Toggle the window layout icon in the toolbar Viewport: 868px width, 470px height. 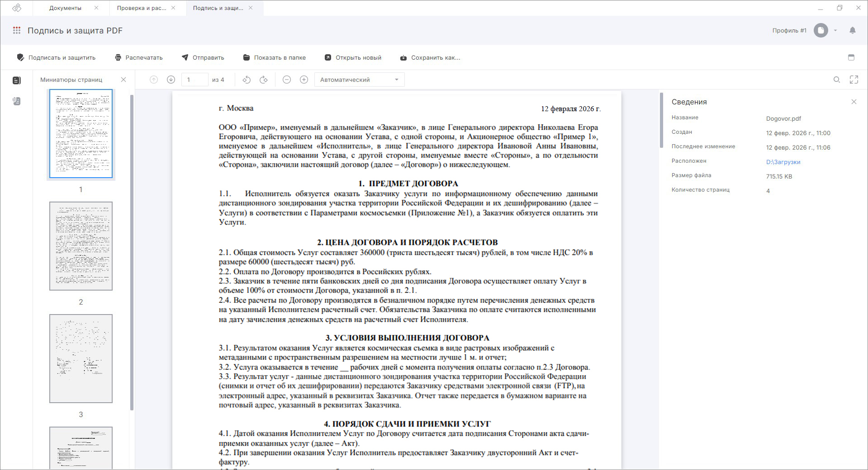pos(851,57)
